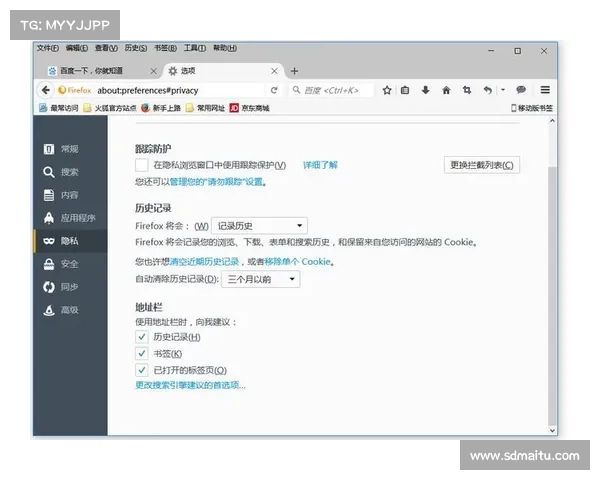The height and width of the screenshot is (480, 600).
Task: Open the 工具(T) menu
Action: pyautogui.click(x=195, y=48)
